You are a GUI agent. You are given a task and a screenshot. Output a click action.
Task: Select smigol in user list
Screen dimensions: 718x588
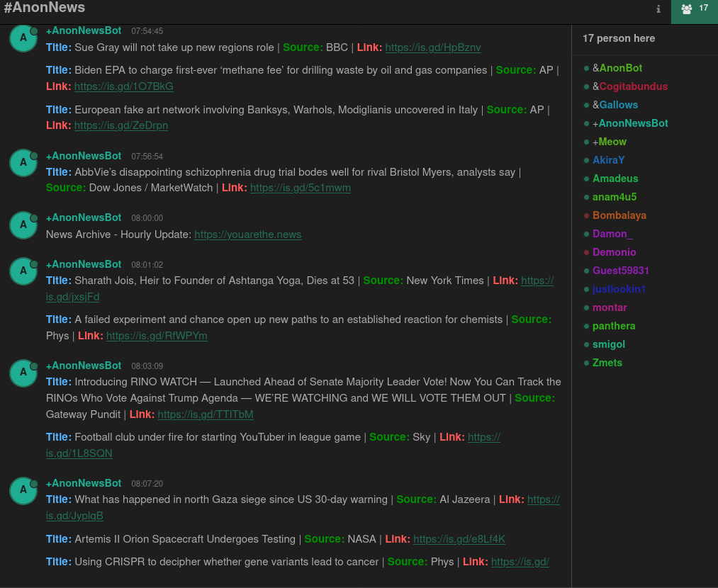point(609,344)
